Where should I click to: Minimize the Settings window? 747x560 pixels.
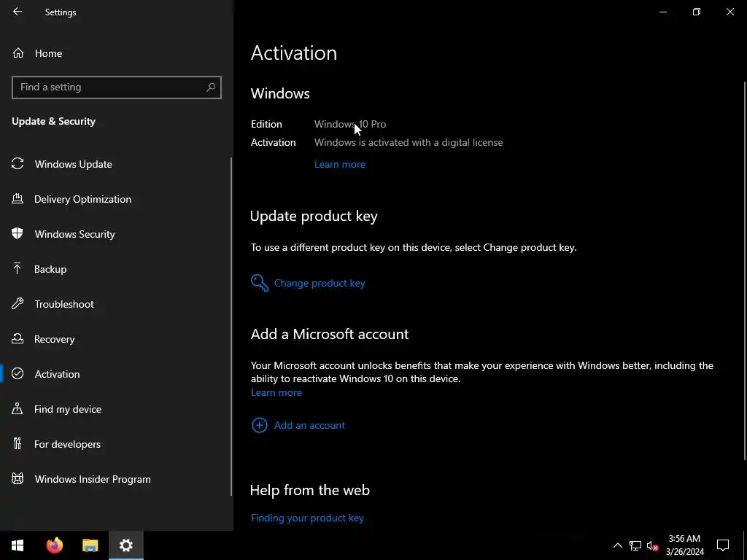coord(662,12)
